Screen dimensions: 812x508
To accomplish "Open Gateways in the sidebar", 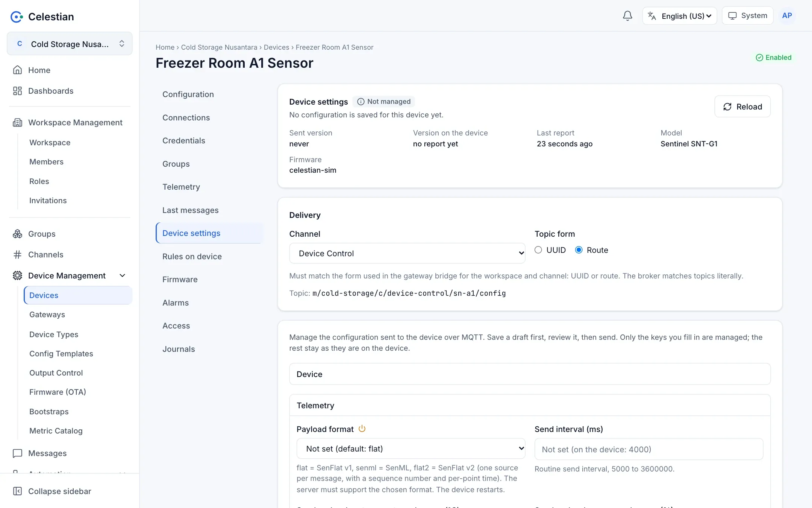I will (47, 315).
